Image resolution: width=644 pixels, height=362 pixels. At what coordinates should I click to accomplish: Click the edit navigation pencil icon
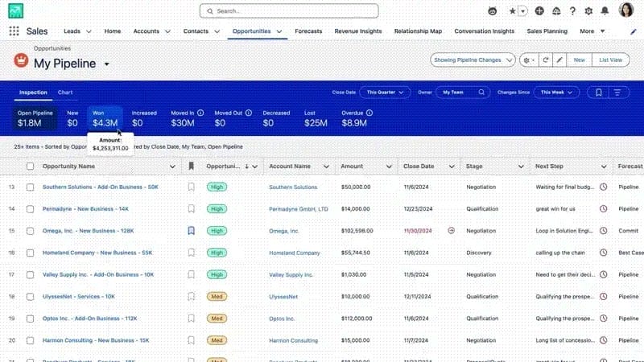[634, 31]
